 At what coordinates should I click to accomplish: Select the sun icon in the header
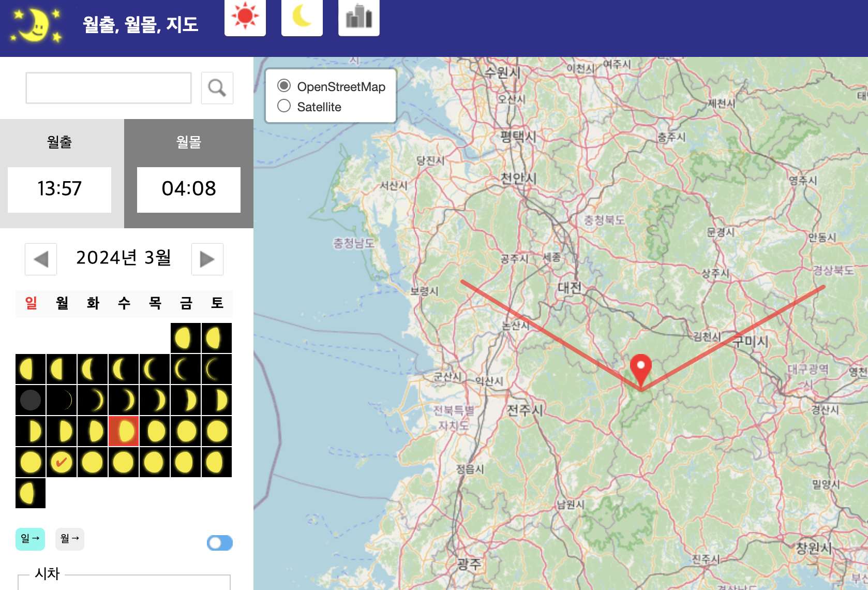[x=245, y=17]
